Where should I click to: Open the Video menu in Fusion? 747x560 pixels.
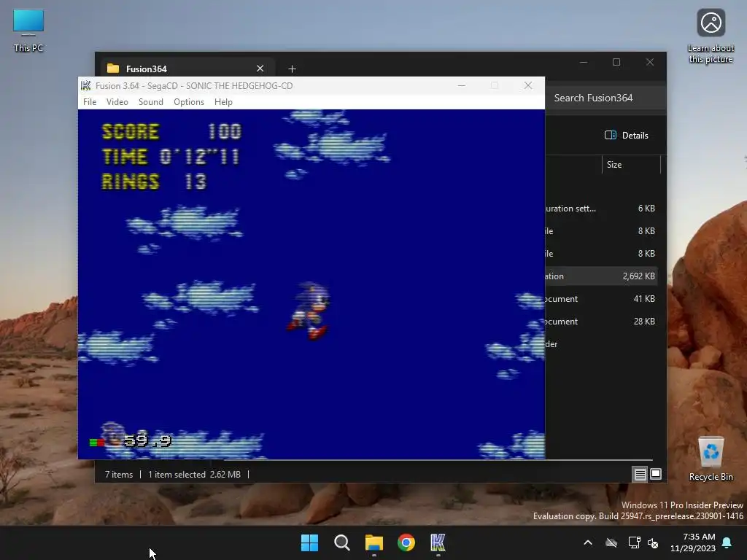117,102
